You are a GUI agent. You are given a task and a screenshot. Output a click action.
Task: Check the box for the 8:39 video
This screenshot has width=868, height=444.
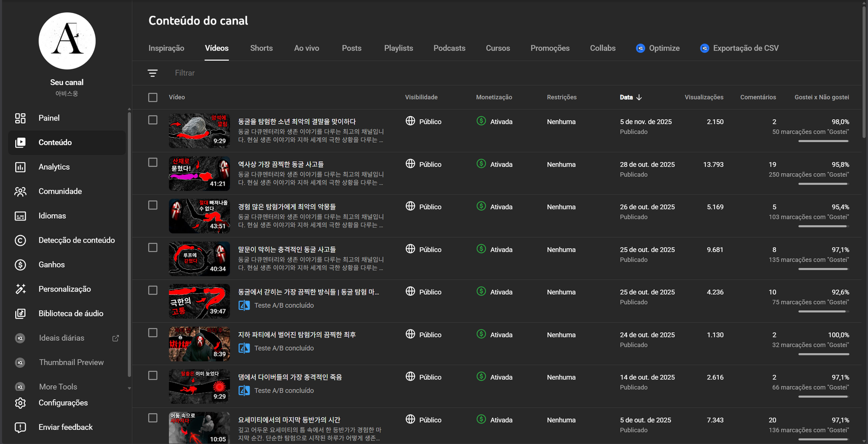pyautogui.click(x=153, y=333)
